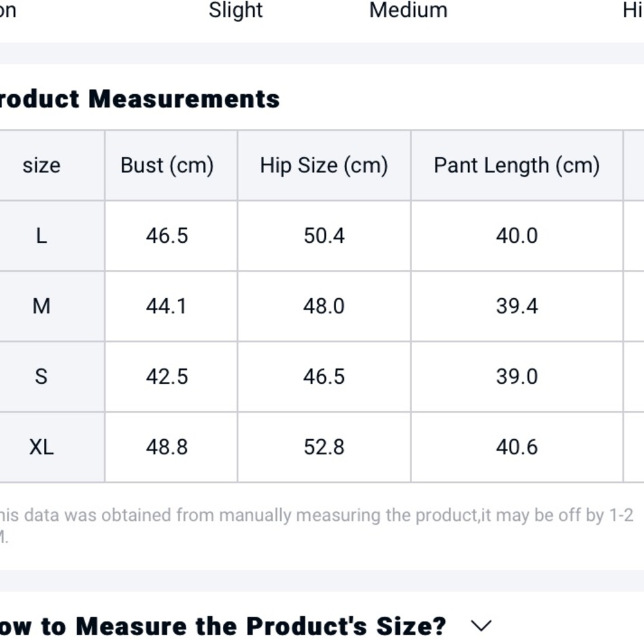The width and height of the screenshot is (644, 644).
Task: Select the S size row label
Action: [x=41, y=377]
